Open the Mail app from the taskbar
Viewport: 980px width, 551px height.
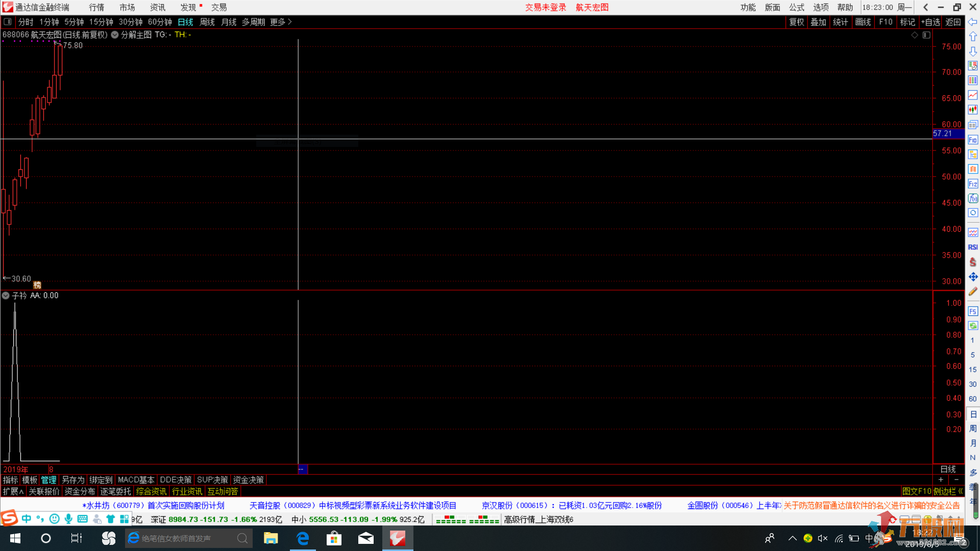pos(366,538)
